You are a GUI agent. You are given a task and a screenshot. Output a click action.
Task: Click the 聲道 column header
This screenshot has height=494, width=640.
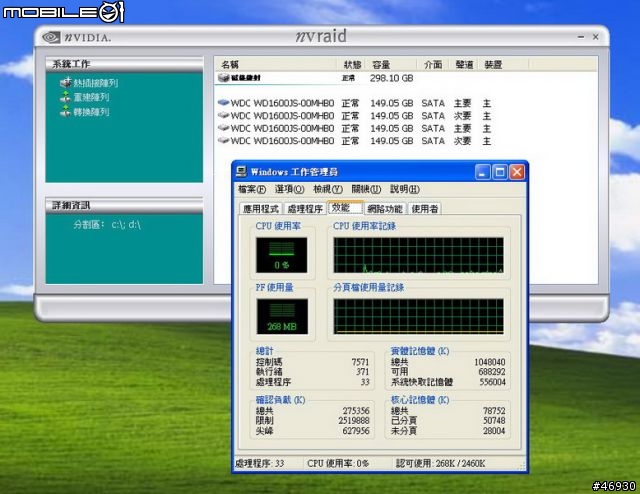click(x=464, y=64)
